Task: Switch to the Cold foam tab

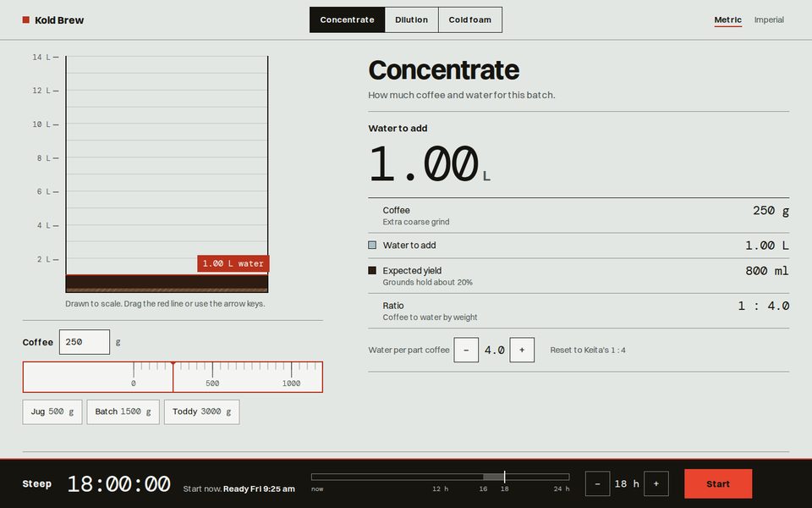Action: tap(469, 19)
